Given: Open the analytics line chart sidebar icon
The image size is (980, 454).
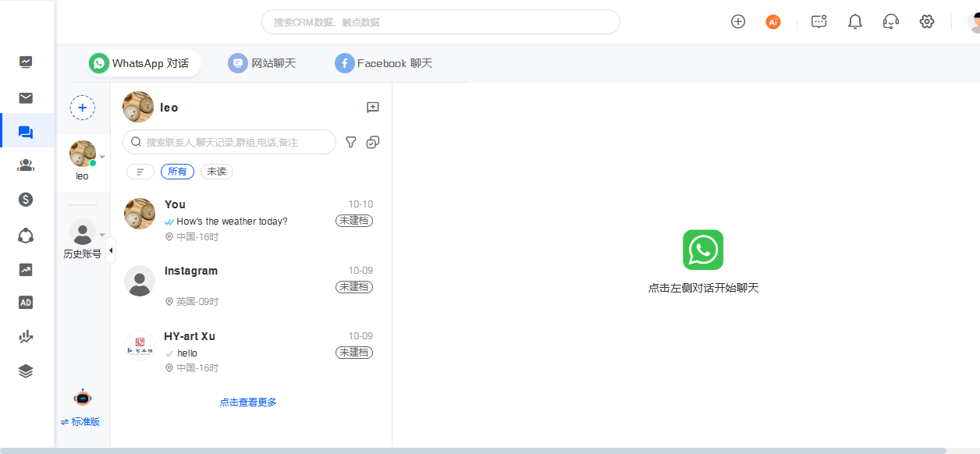Looking at the screenshot, I should point(26,337).
